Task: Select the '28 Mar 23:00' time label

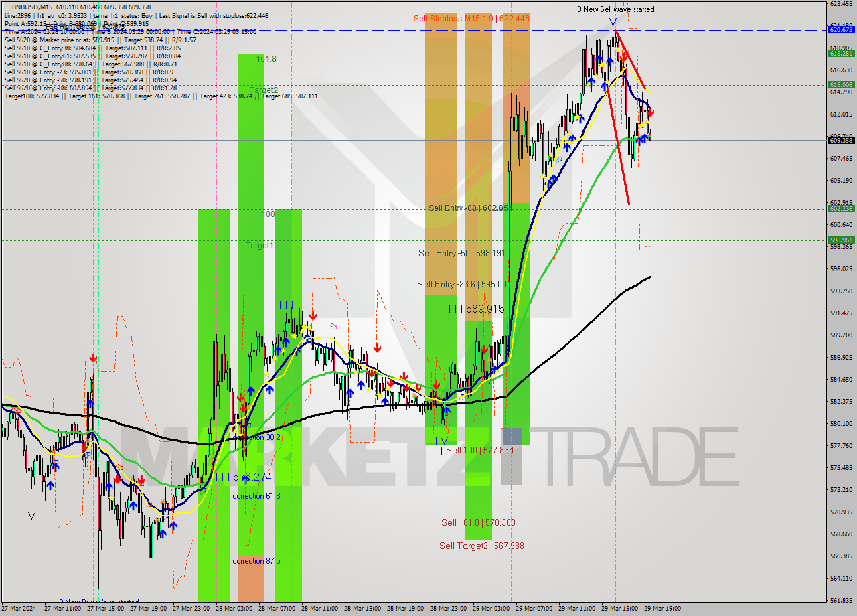Action: pyautogui.click(x=449, y=609)
